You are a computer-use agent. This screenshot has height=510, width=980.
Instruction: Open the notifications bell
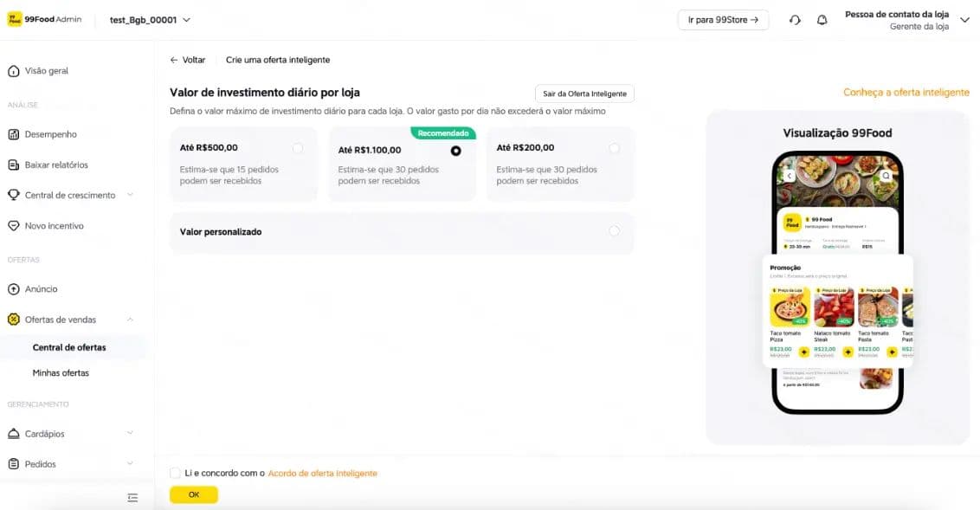tap(822, 20)
